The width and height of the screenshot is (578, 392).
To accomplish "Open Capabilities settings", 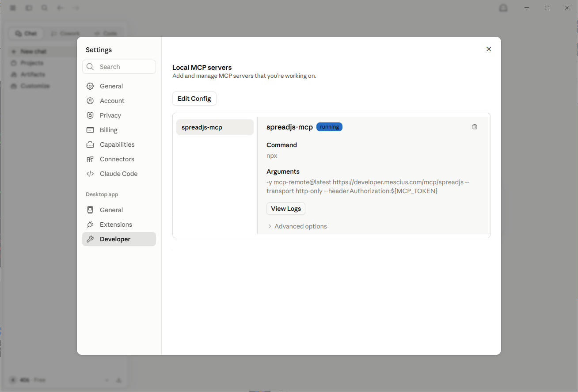I will [119, 145].
